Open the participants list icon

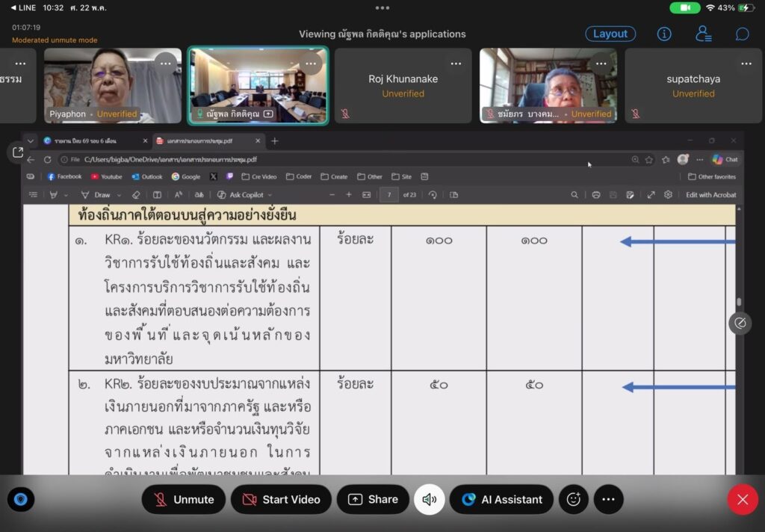[703, 34]
